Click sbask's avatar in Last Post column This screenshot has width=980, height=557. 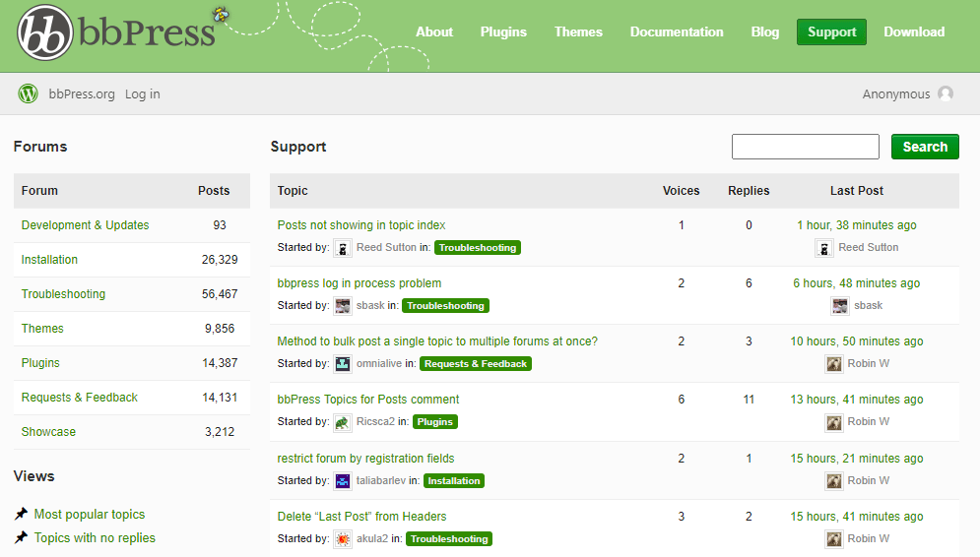tap(840, 306)
